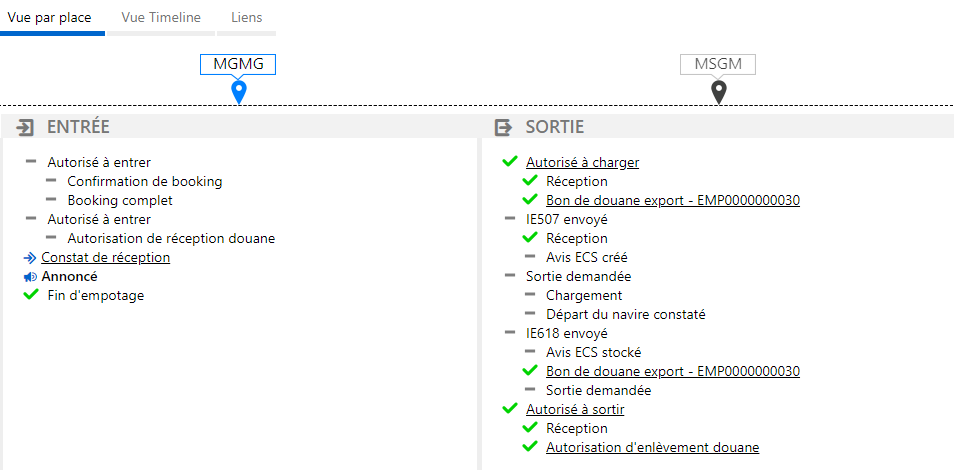The height and width of the screenshot is (472, 954).
Task: Click the MSGM place label box
Action: [x=718, y=64]
